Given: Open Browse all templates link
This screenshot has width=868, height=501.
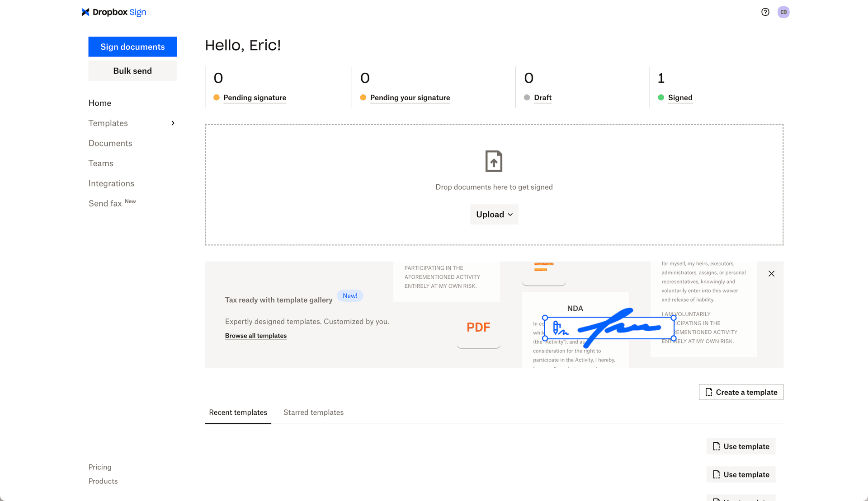Looking at the screenshot, I should coord(256,336).
